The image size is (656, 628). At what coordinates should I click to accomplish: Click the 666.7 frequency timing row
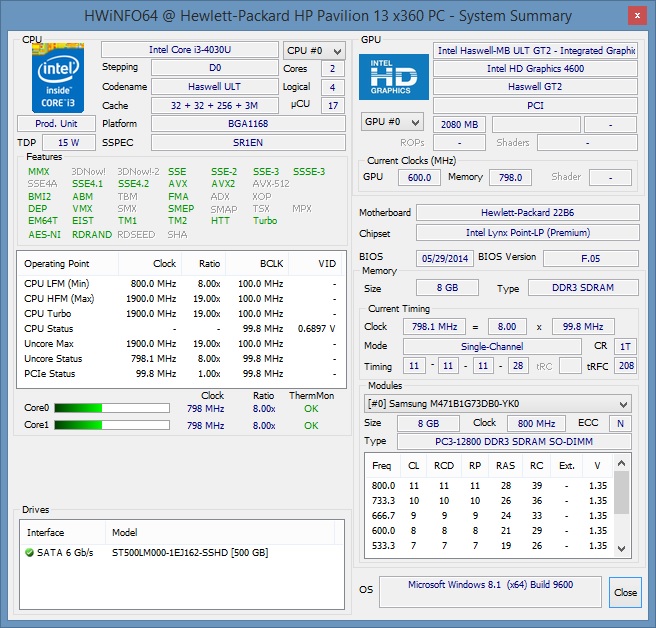[x=489, y=515]
